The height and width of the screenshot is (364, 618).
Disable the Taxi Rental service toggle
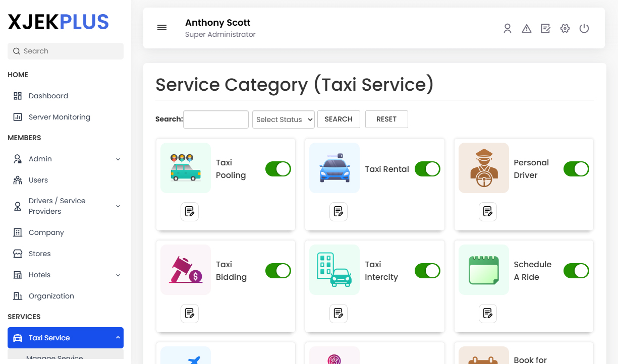(x=427, y=169)
